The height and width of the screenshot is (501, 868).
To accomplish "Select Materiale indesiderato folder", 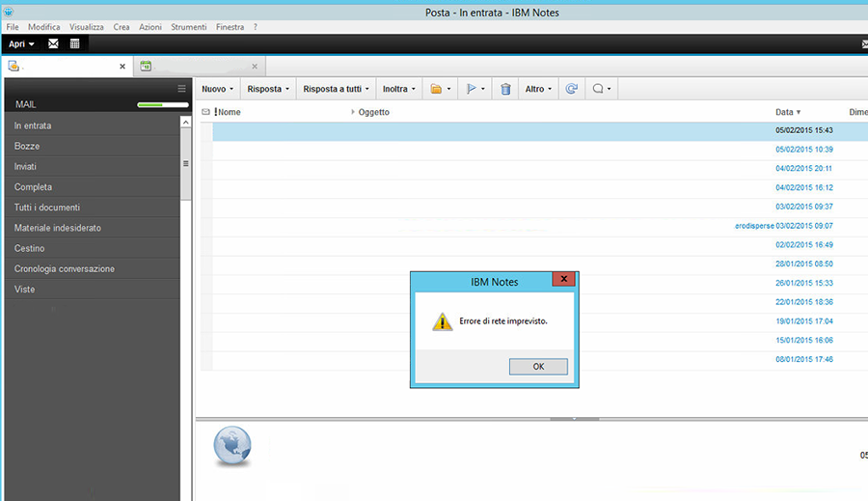I will pyautogui.click(x=92, y=228).
